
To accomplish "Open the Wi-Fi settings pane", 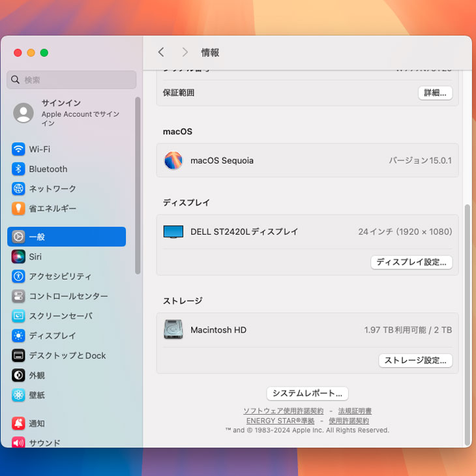I will [67, 149].
